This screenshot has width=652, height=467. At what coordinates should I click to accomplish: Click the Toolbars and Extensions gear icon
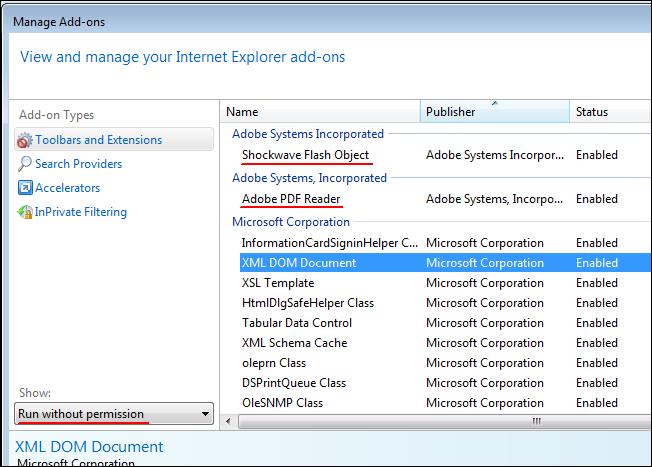pos(25,141)
